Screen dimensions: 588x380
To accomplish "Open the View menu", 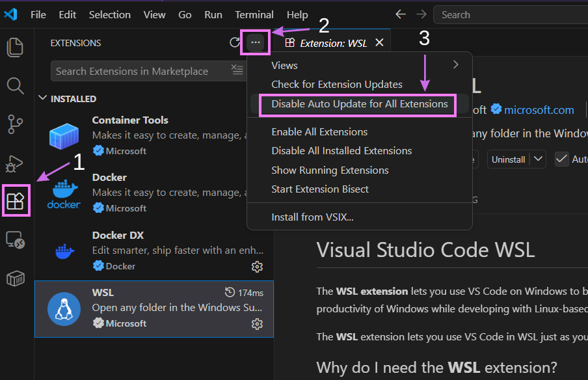I will click(155, 14).
